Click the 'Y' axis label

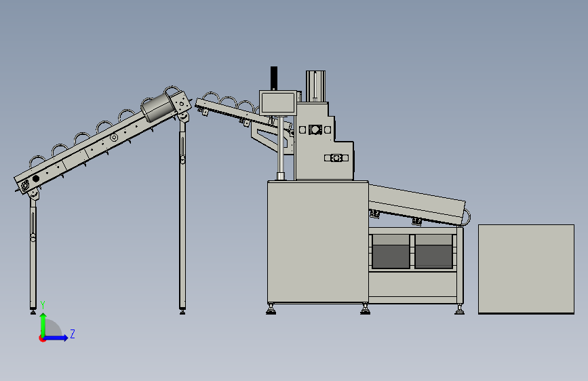[43, 305]
